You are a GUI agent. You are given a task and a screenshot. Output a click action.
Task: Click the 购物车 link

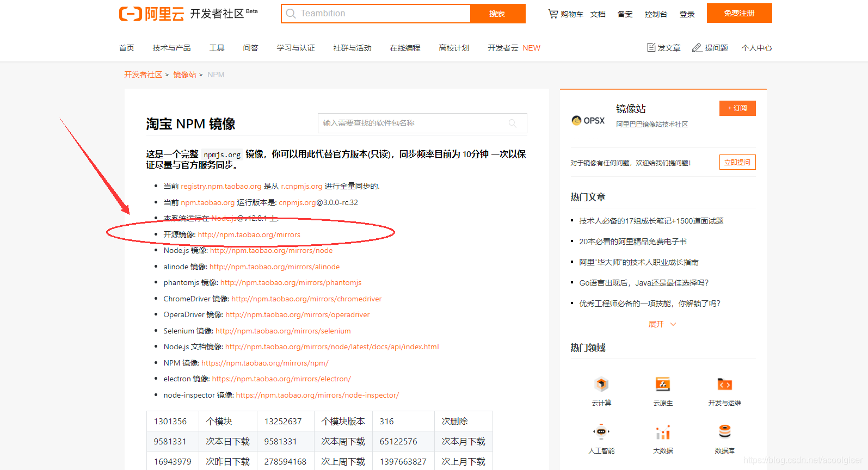(572, 14)
